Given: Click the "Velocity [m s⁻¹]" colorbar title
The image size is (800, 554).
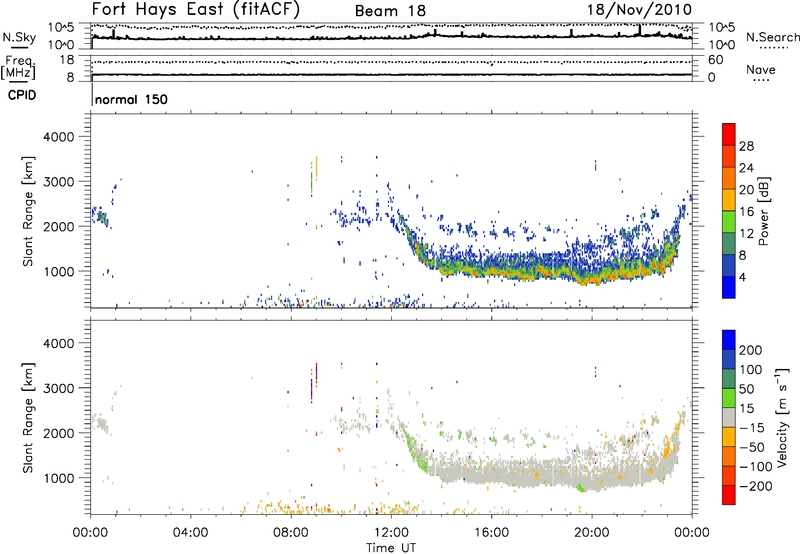Looking at the screenshot, I should tap(782, 417).
